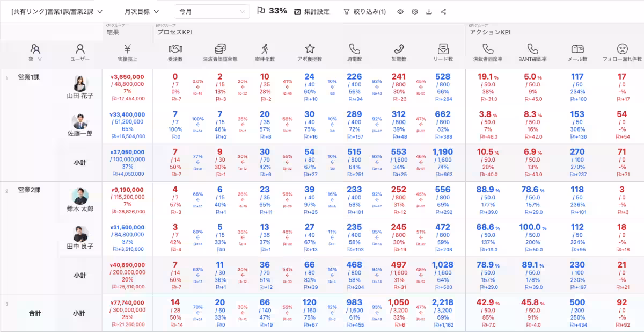The image size is (644, 332).
Task: Click the 受注数 handshake column icon
Action: (x=175, y=48)
